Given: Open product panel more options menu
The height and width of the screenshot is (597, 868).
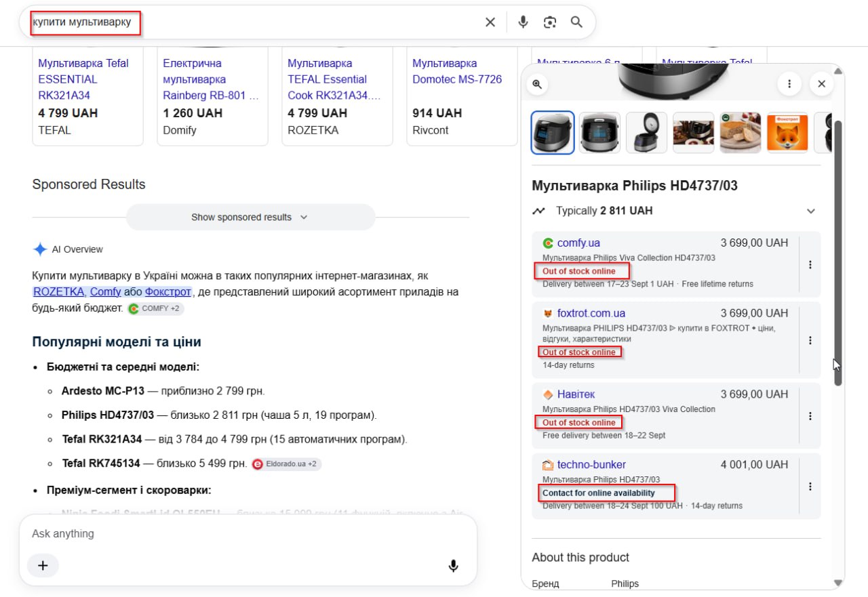Looking at the screenshot, I should (789, 84).
